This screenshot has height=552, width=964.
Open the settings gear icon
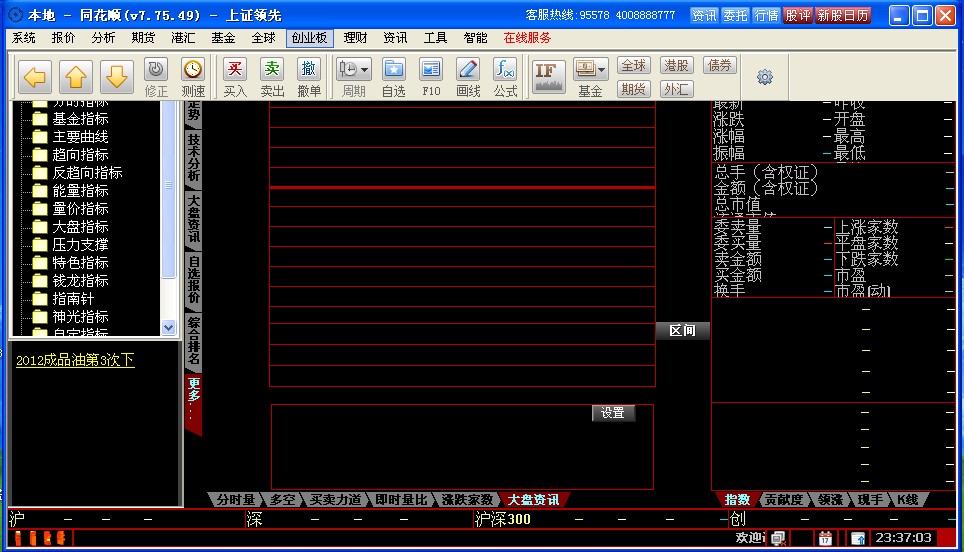765,77
